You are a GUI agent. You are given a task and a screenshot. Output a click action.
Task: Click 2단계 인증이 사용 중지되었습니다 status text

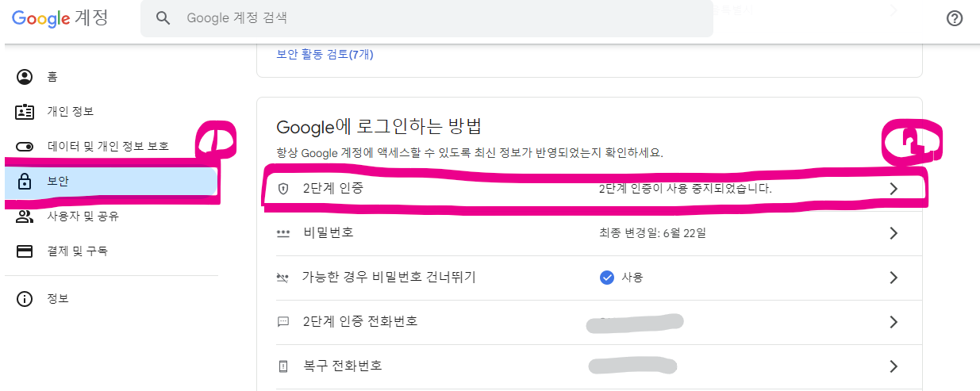pos(686,189)
